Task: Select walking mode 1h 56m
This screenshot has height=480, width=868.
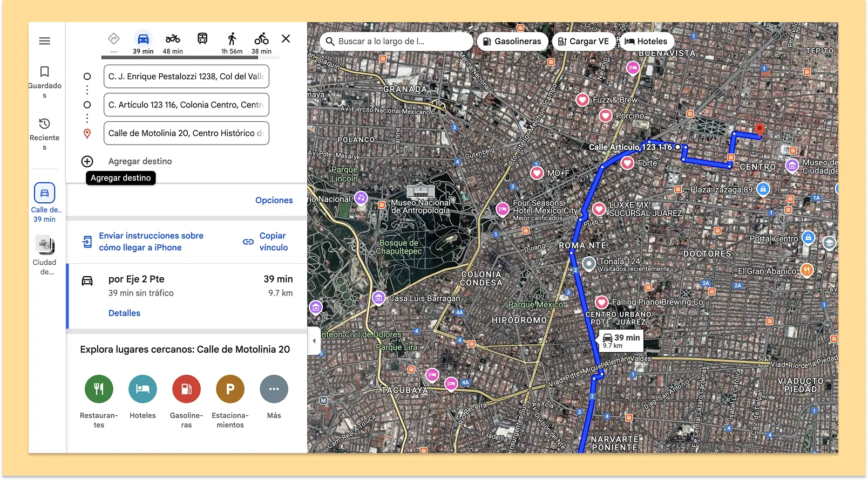Action: (x=232, y=43)
